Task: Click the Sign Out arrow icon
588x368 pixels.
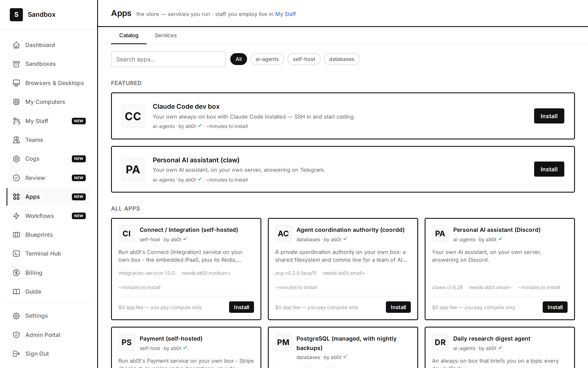Action: (16, 354)
